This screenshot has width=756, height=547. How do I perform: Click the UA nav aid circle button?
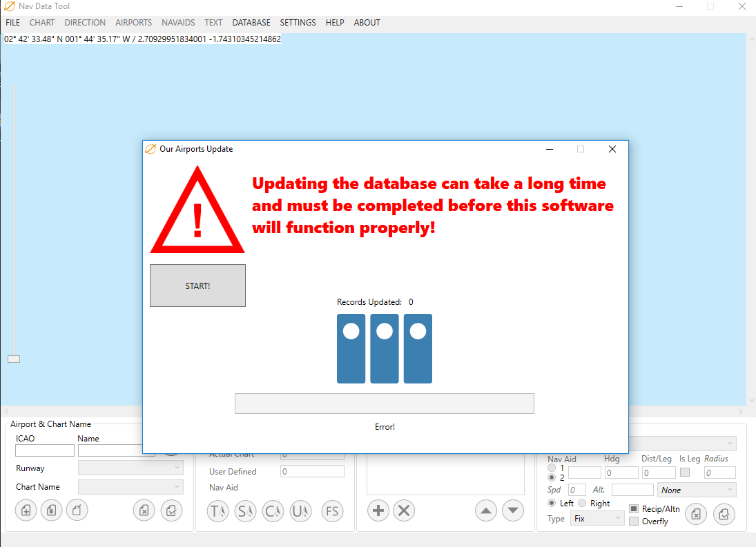coord(300,511)
